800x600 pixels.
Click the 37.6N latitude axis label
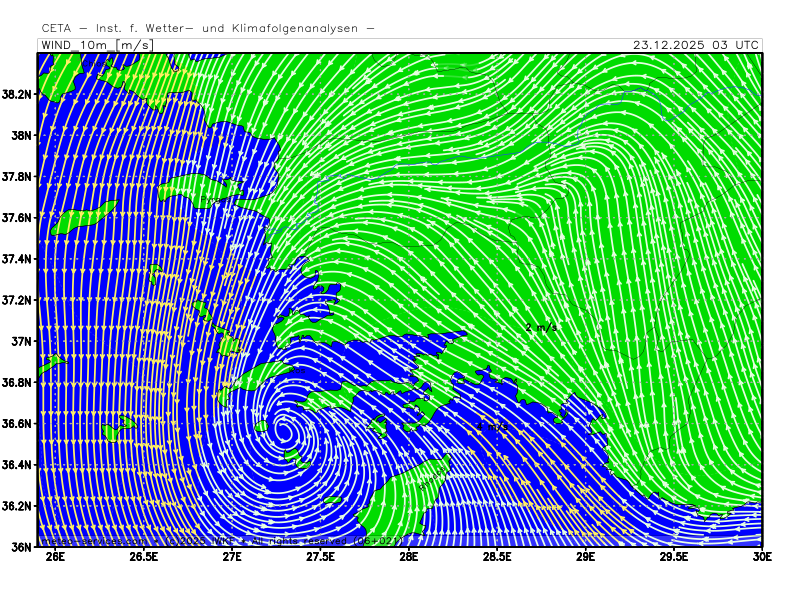point(19,218)
